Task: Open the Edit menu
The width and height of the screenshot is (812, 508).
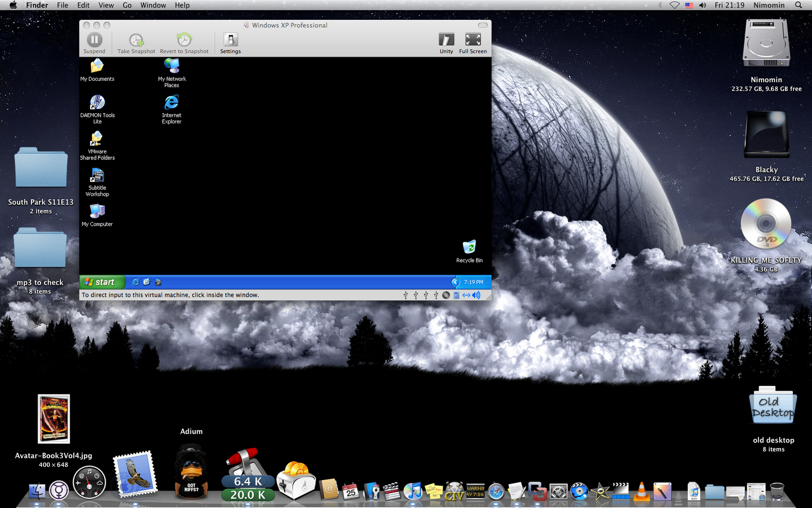Action: click(83, 5)
